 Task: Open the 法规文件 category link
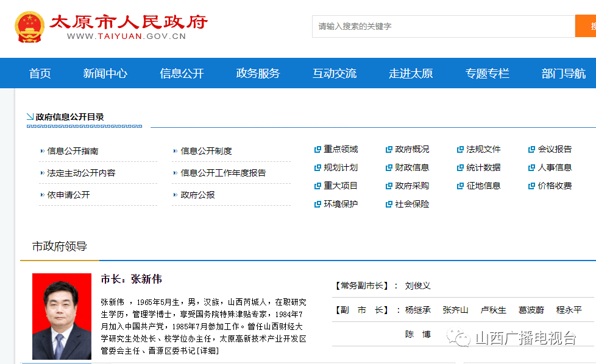coord(483,149)
